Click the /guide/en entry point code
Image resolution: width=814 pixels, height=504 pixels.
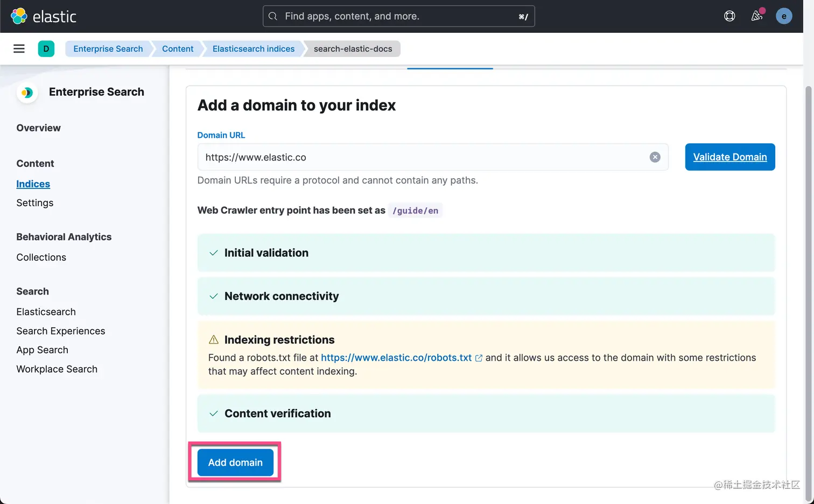[415, 211]
